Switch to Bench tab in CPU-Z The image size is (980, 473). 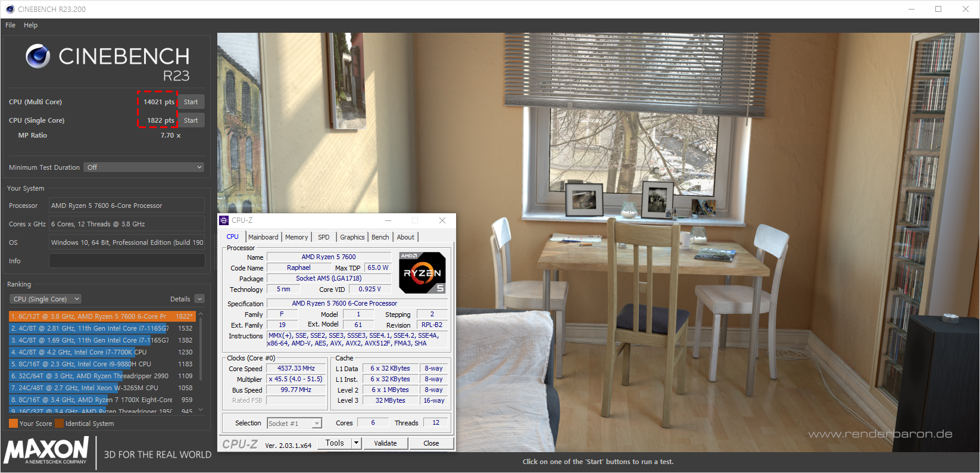(x=380, y=237)
